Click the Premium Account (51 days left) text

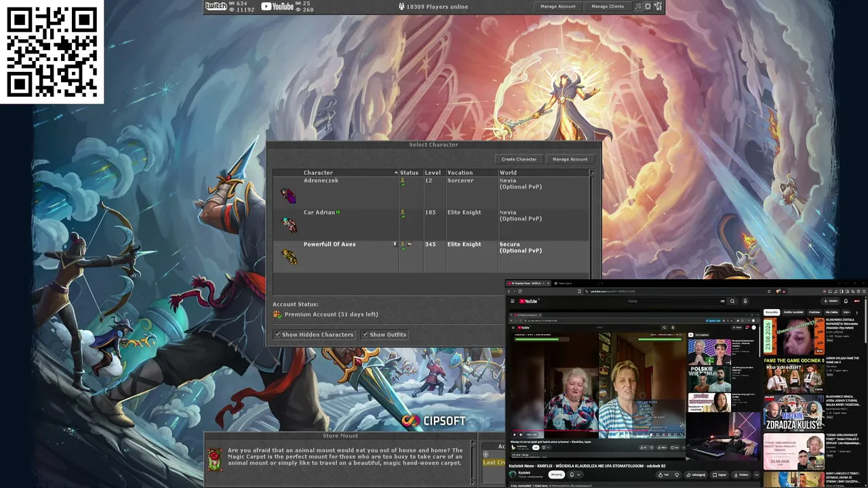[x=332, y=314]
